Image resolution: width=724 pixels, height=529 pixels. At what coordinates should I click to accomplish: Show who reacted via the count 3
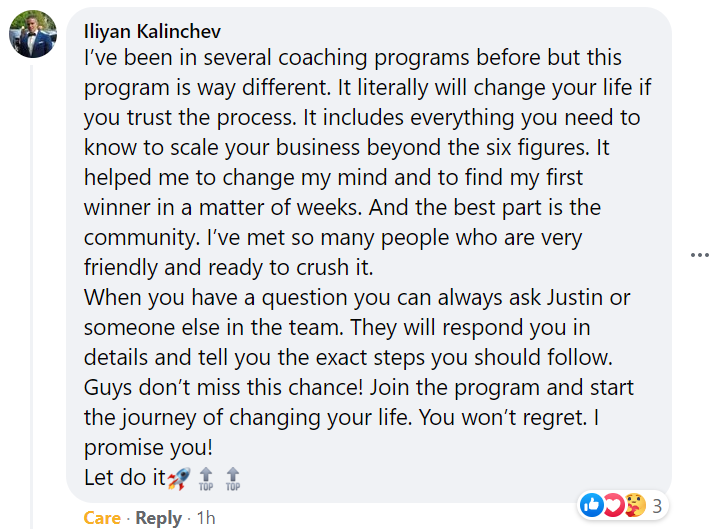(657, 507)
